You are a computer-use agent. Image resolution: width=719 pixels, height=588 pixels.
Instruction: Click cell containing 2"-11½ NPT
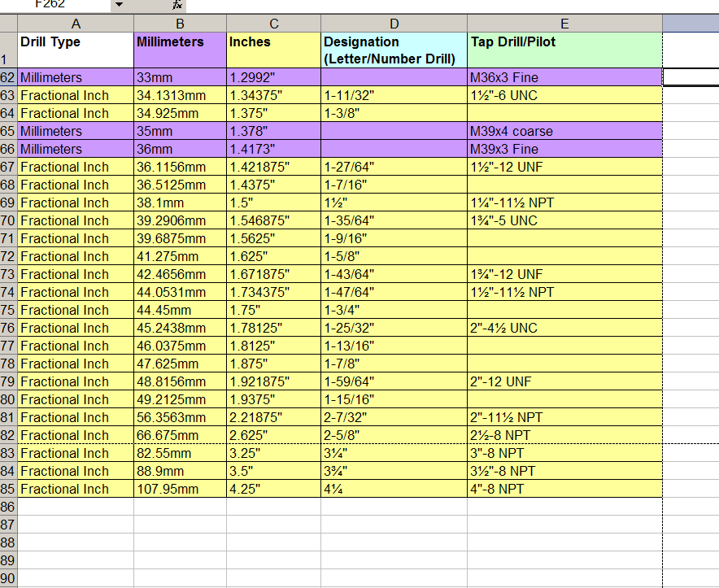565,417
